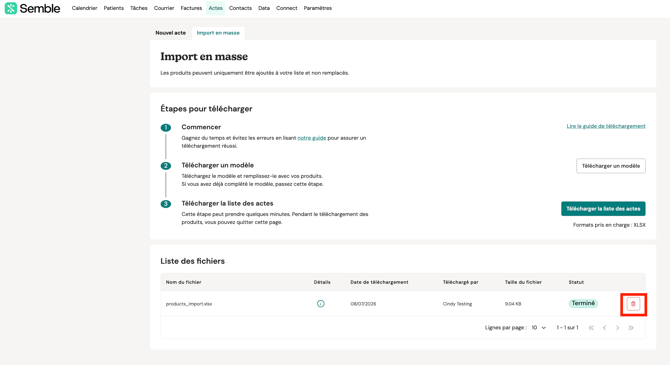Click the Statut column header
The width and height of the screenshot is (670, 365).
pos(576,282)
